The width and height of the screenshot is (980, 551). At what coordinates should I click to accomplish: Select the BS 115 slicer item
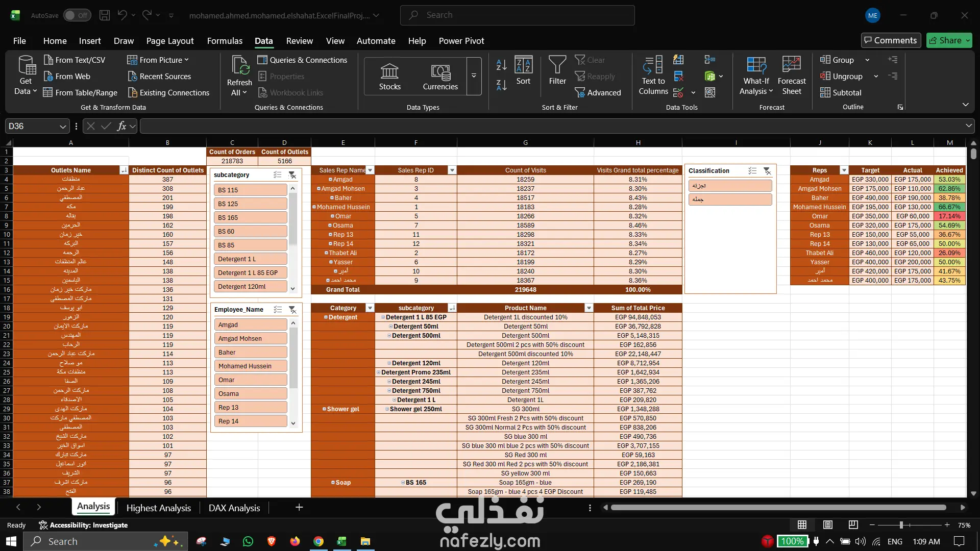[x=250, y=190]
